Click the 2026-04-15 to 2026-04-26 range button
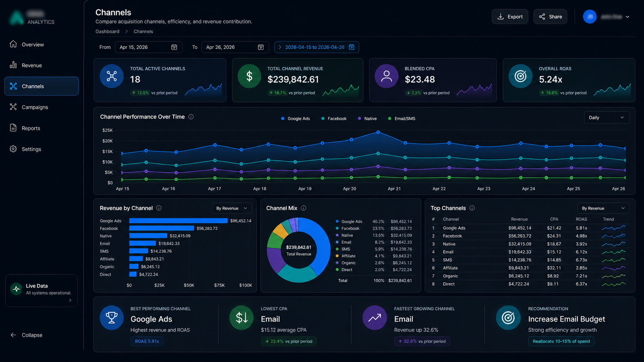The image size is (644, 362). tap(317, 47)
